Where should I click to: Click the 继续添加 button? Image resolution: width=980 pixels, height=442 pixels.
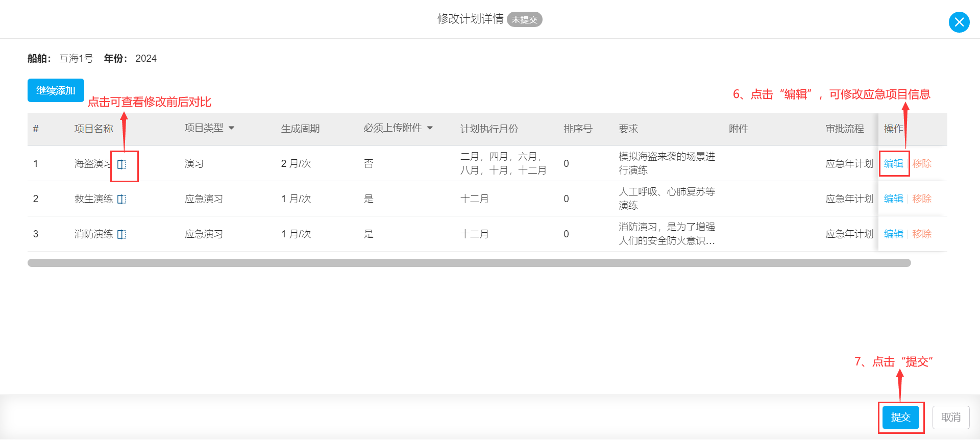56,90
